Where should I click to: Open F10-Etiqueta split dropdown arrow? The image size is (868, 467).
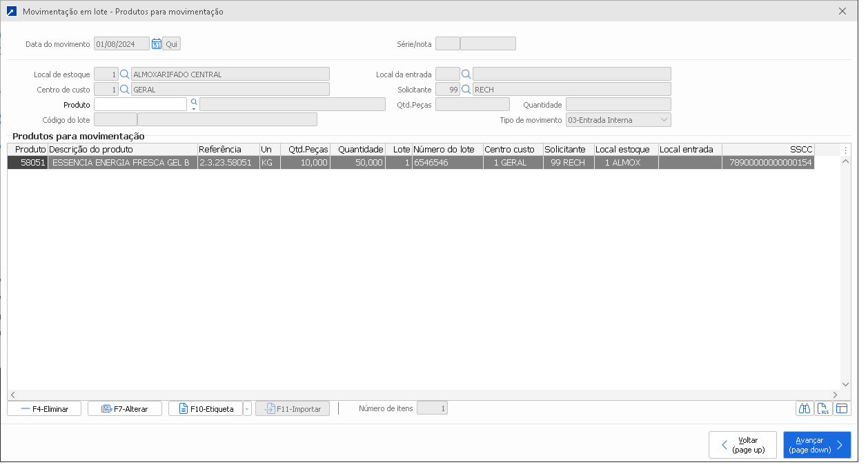(x=247, y=409)
